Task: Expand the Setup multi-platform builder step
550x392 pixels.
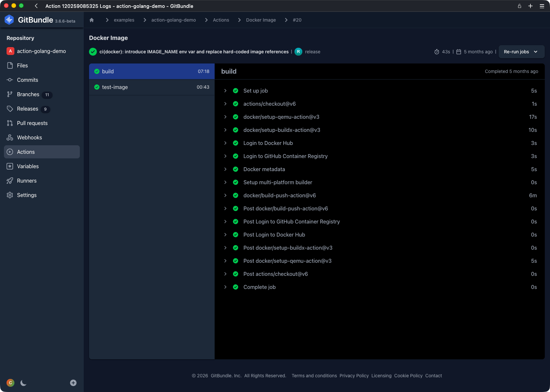Action: click(225, 182)
